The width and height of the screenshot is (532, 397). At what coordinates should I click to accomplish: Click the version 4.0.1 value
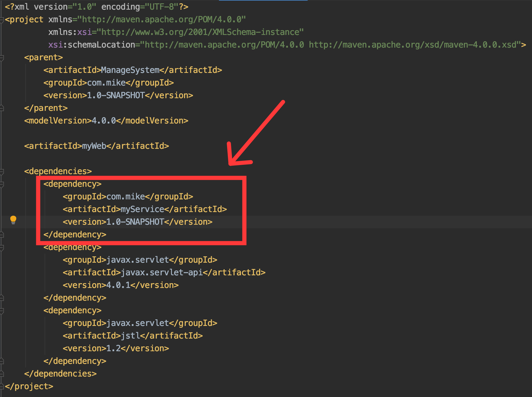pos(118,285)
